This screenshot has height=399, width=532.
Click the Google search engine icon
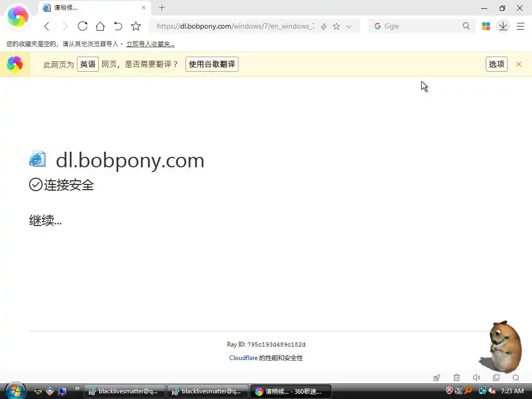(x=377, y=26)
